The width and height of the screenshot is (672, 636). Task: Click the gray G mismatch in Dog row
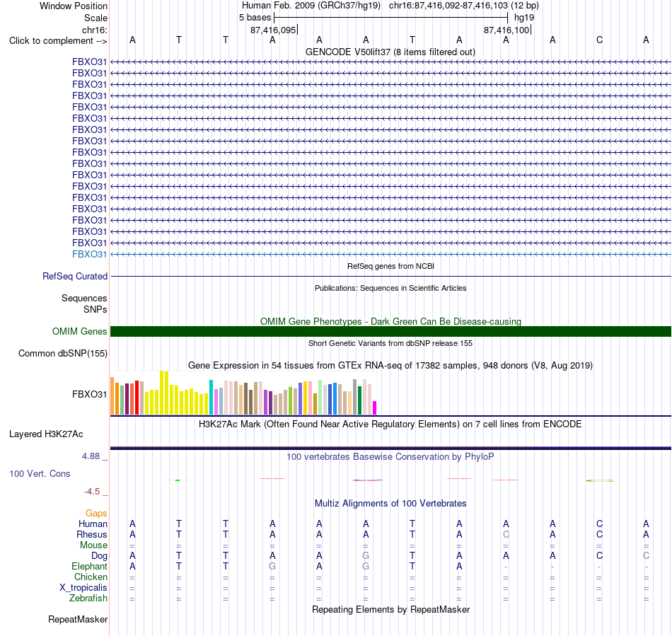click(x=366, y=555)
